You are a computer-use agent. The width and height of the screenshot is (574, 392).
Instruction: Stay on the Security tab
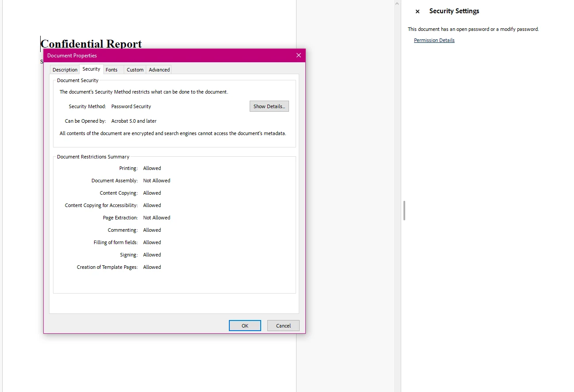coord(91,69)
